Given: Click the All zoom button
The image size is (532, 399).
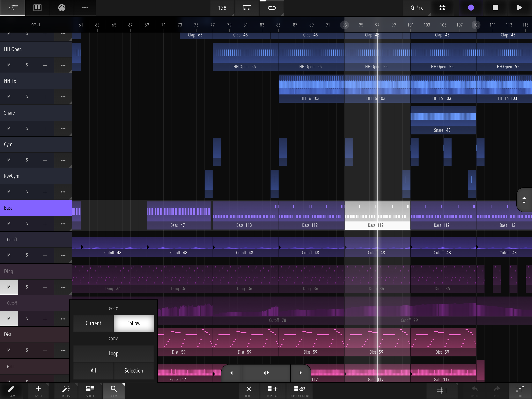Looking at the screenshot, I should (93, 371).
